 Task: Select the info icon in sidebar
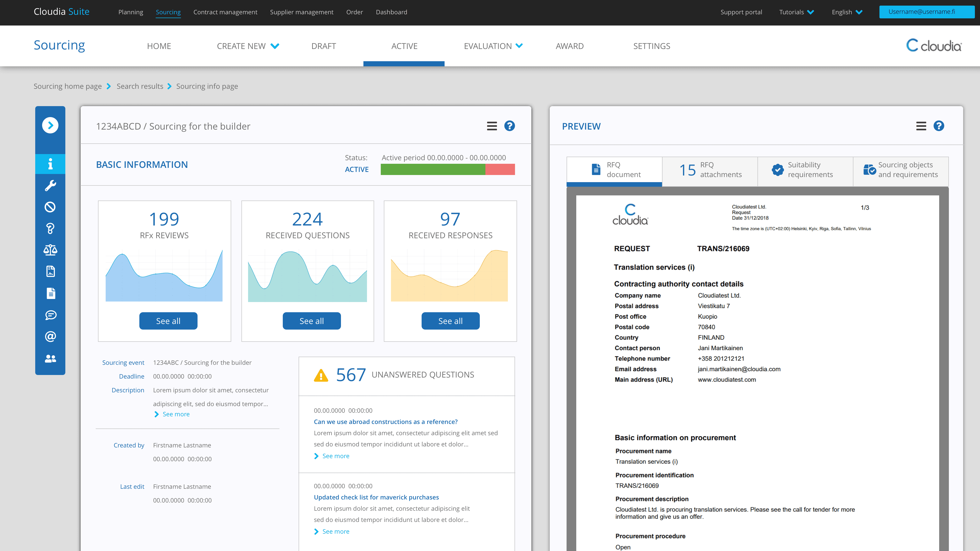click(50, 164)
